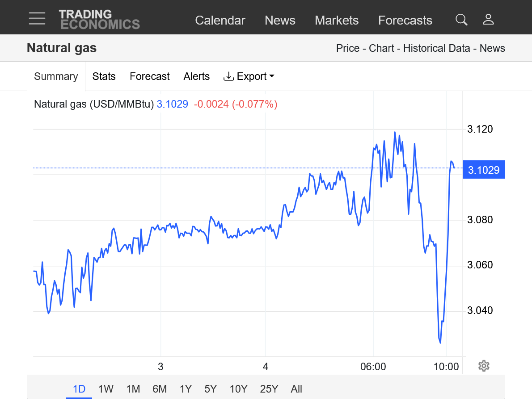Open chart settings gear icon
Viewport: 532px width, 414px height.
point(484,366)
